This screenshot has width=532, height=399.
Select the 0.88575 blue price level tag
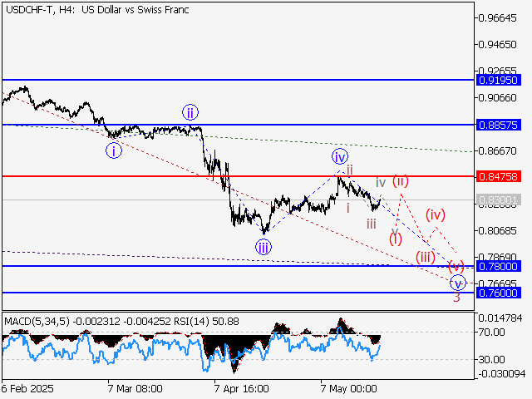pos(499,124)
